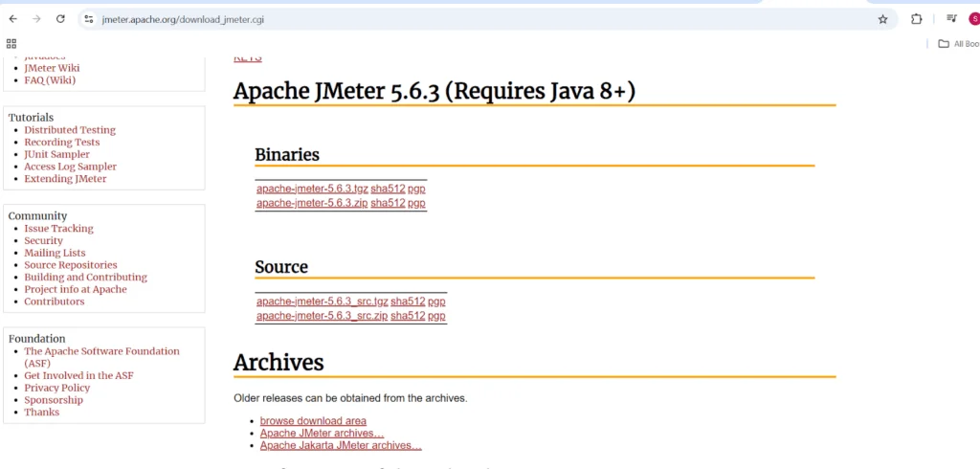
Task: Go forward to the next page
Action: pos(36,19)
